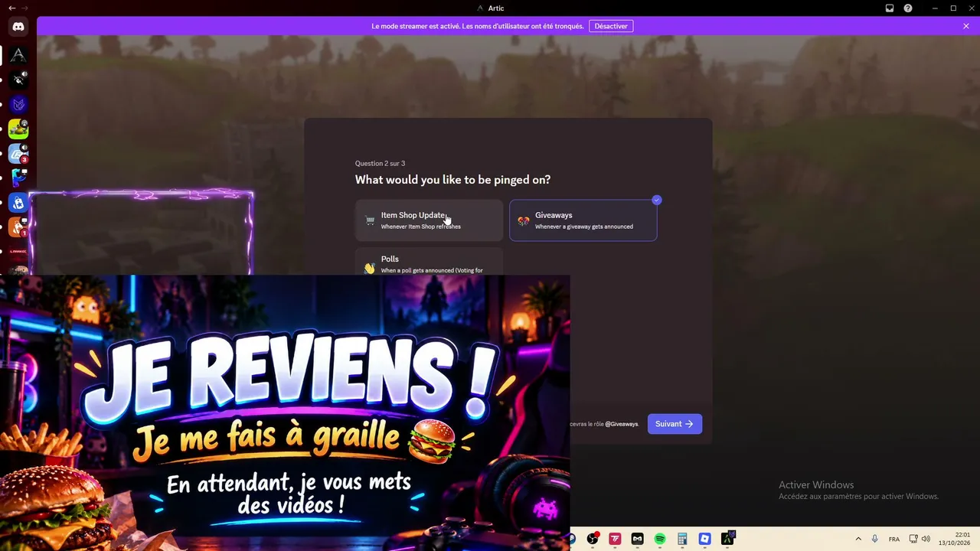Open the green A app in taskbar
The image size is (980, 551).
727,539
